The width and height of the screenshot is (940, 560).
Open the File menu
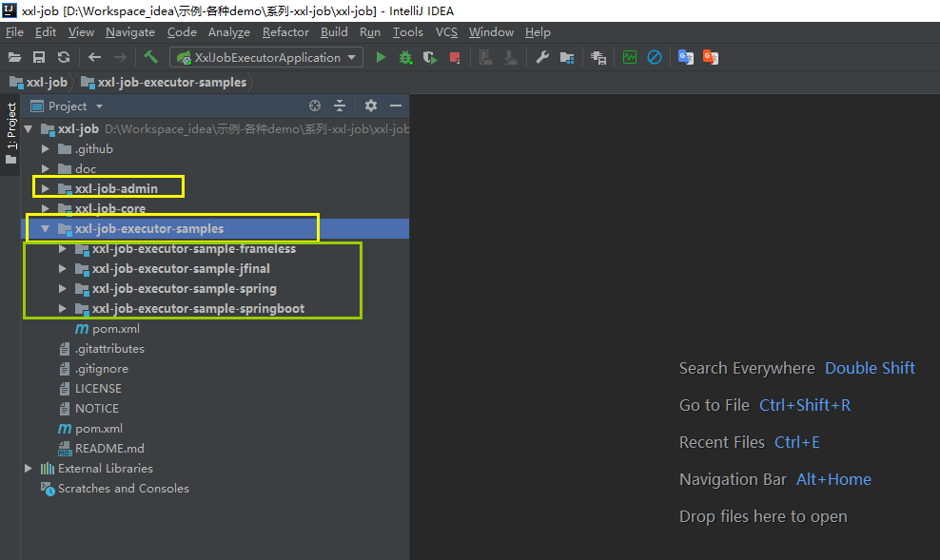[x=14, y=32]
